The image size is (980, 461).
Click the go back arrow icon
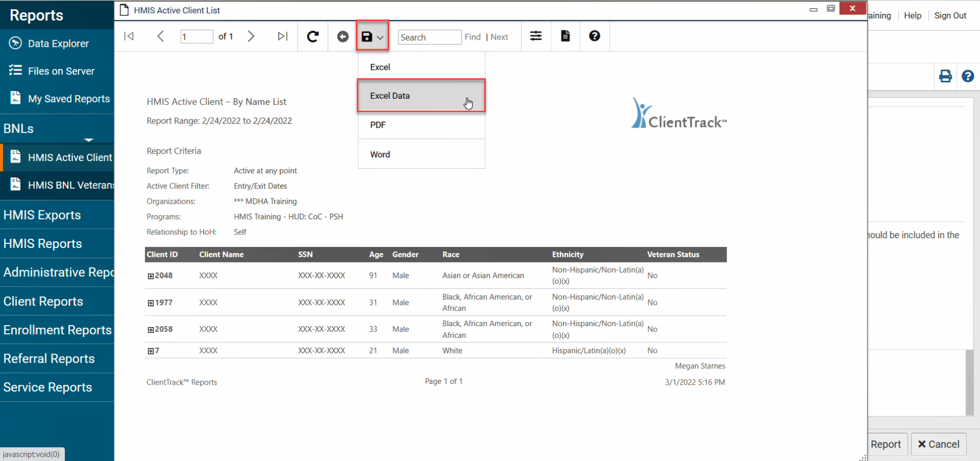342,37
